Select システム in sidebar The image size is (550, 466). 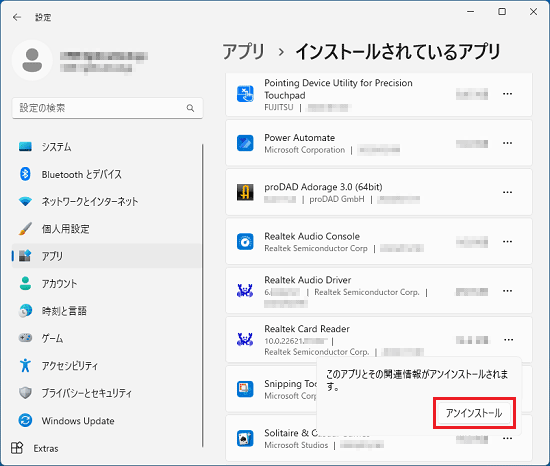coord(107,147)
